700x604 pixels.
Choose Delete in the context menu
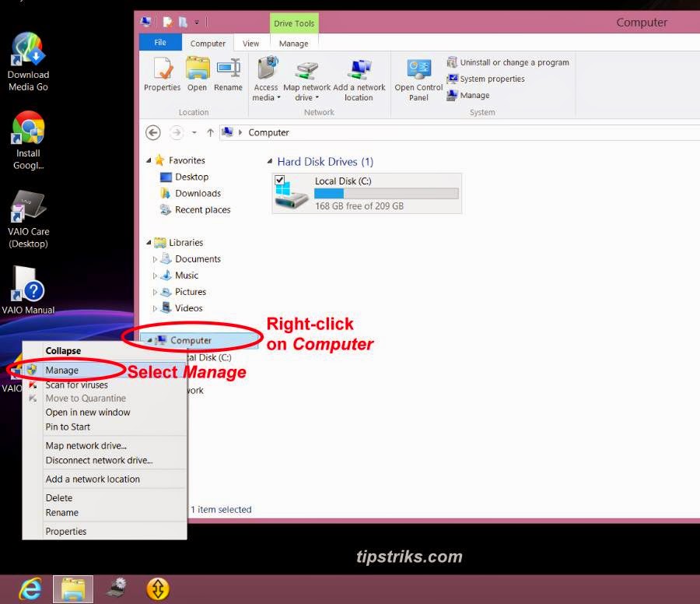(x=105, y=497)
